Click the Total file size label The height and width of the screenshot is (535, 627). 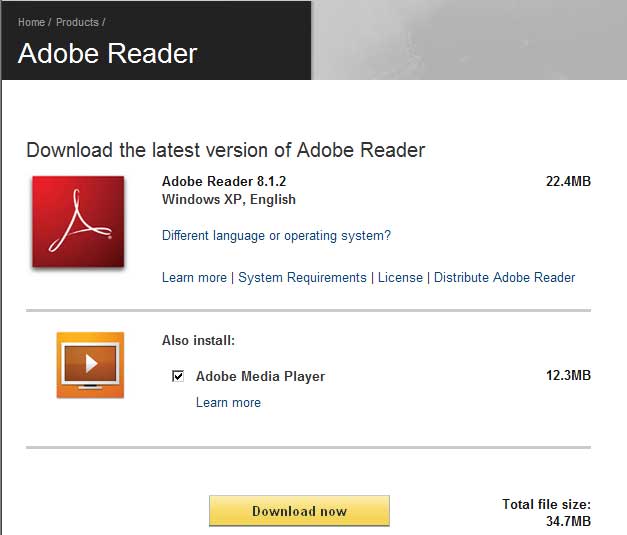point(546,504)
